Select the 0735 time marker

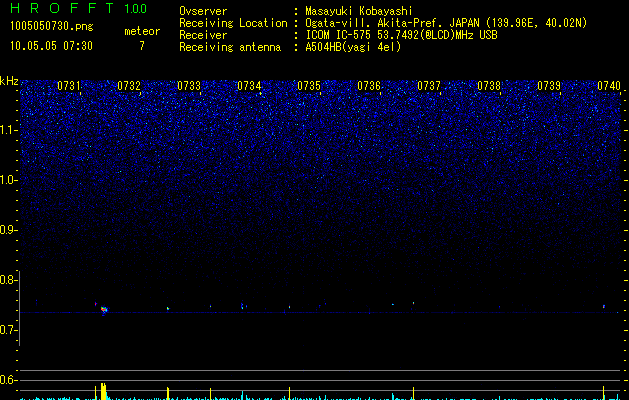pos(309,86)
